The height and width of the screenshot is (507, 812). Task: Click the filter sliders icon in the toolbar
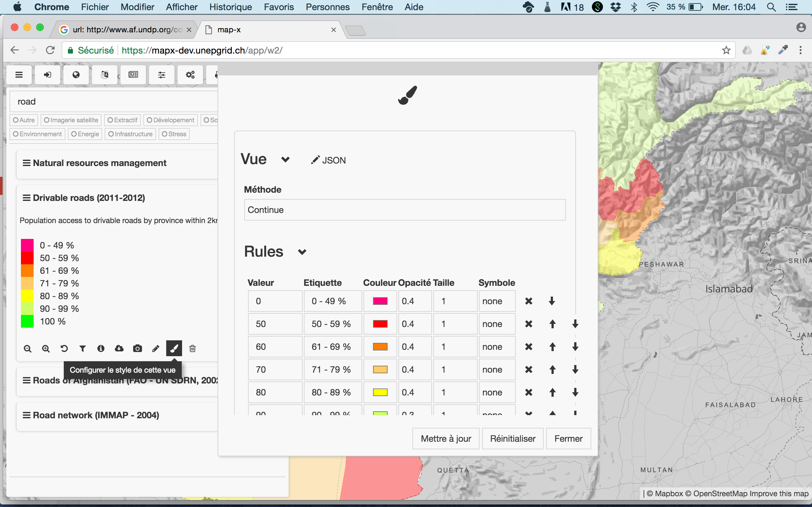(161, 75)
